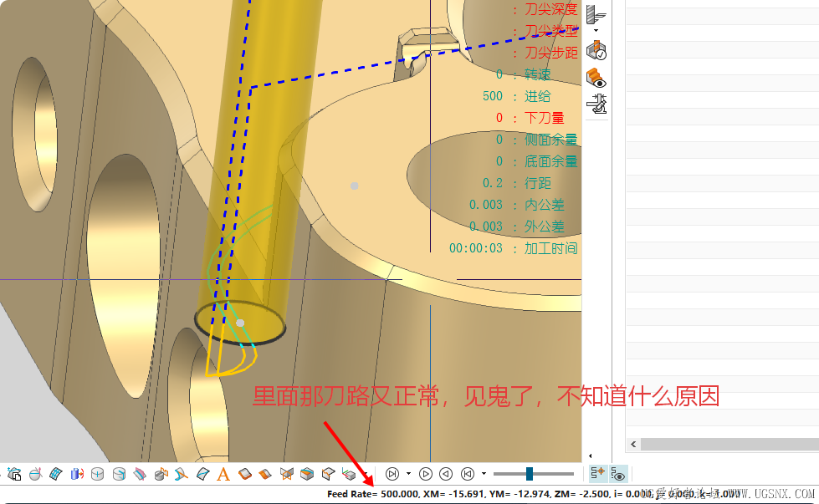Click the cylinder with blue arc icon
The width and height of the screenshot is (819, 504).
119,474
